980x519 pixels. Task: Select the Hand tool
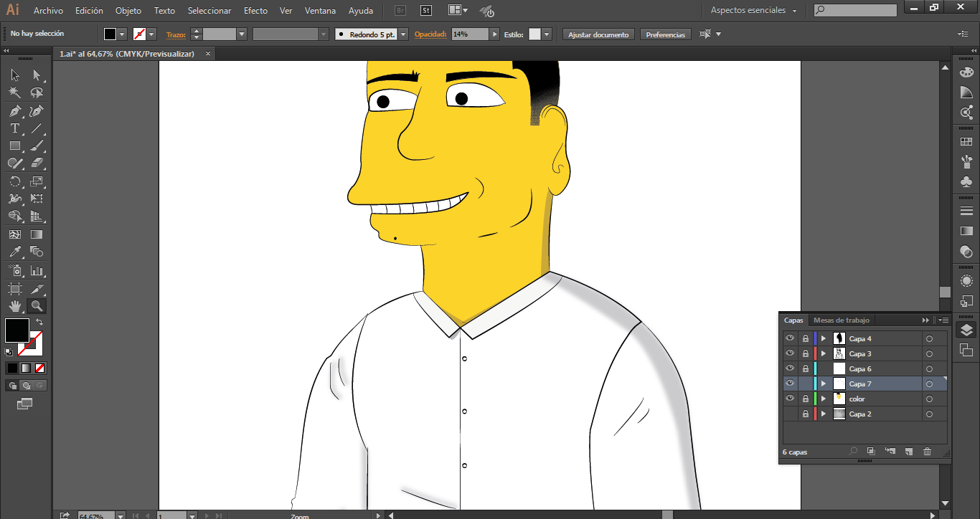[14, 306]
